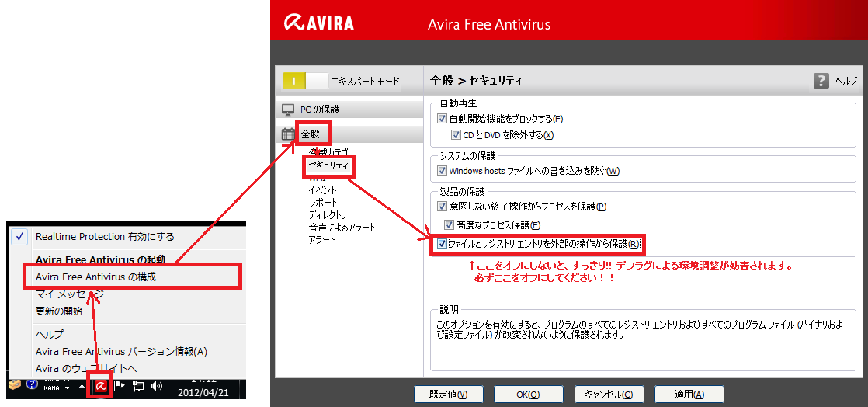
Task: Expand the PC の保護 section
Action: click(349, 110)
